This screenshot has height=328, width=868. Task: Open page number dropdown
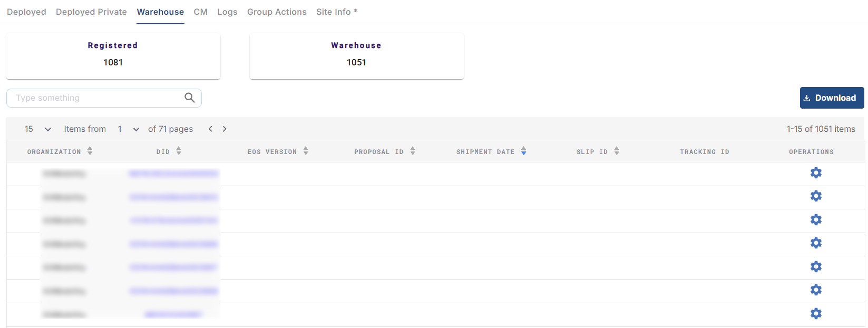click(x=136, y=129)
